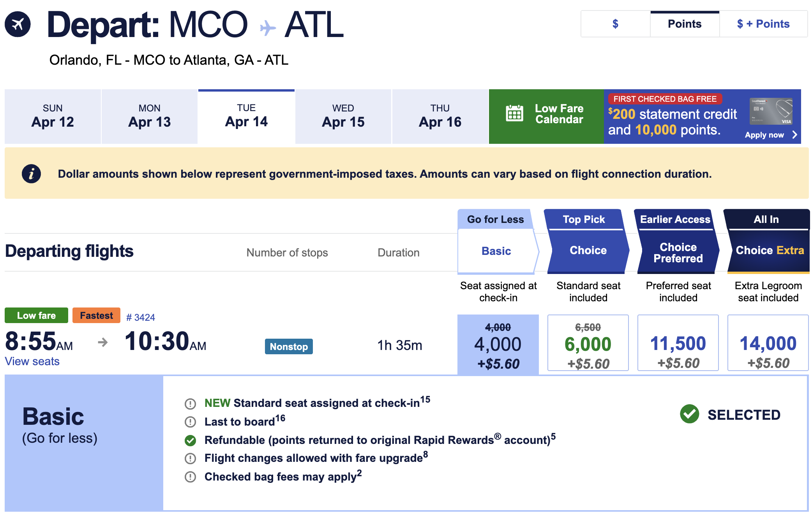Switch to the $ + Points tab
This screenshot has width=812, height=516.
click(x=763, y=24)
